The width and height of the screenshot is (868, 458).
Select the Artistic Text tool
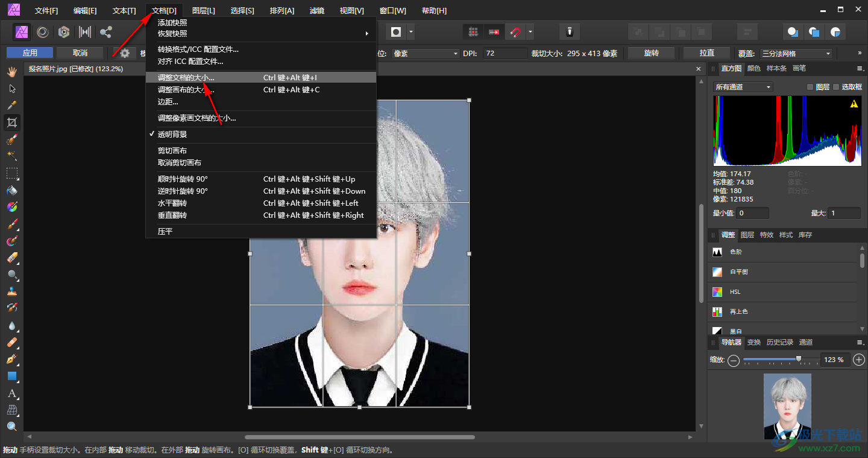coord(11,393)
